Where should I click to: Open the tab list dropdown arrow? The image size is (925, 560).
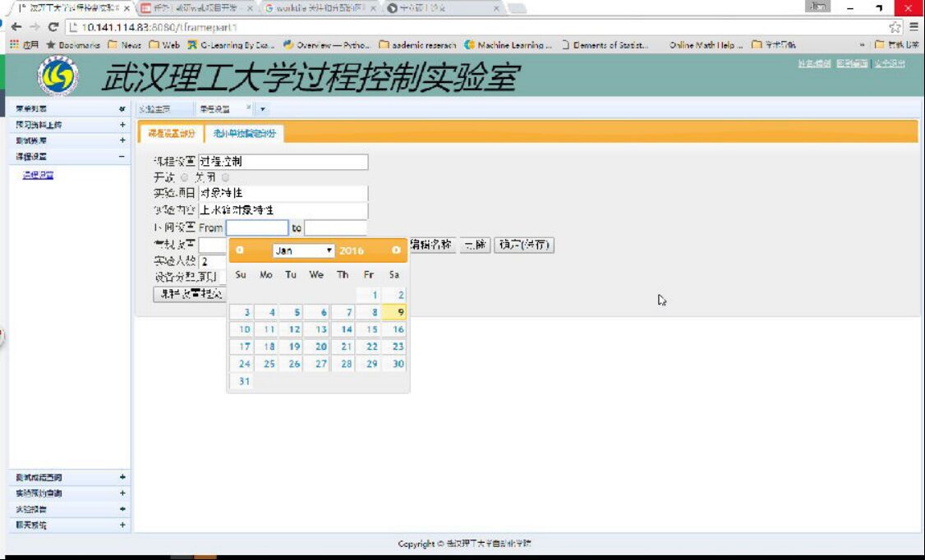[263, 109]
